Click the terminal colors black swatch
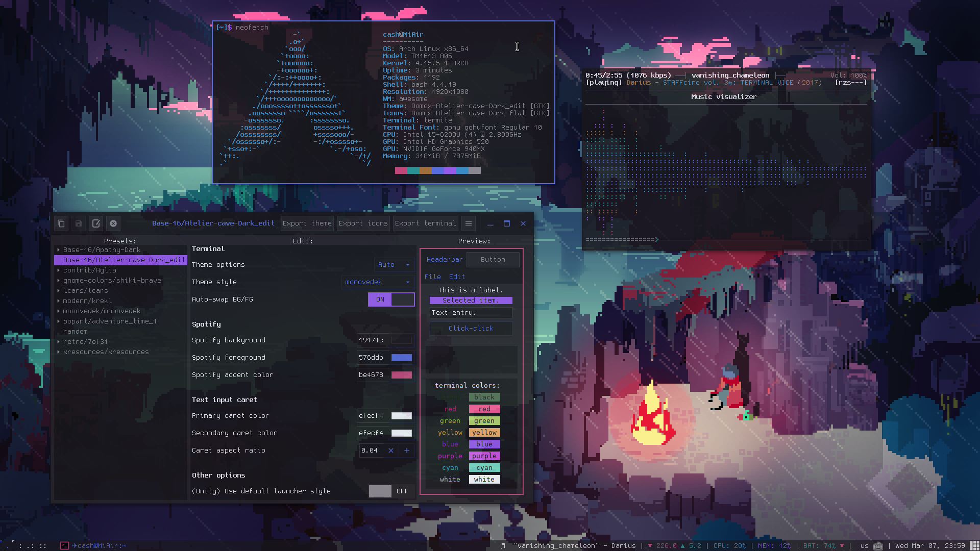This screenshot has width=980, height=551. 484,397
